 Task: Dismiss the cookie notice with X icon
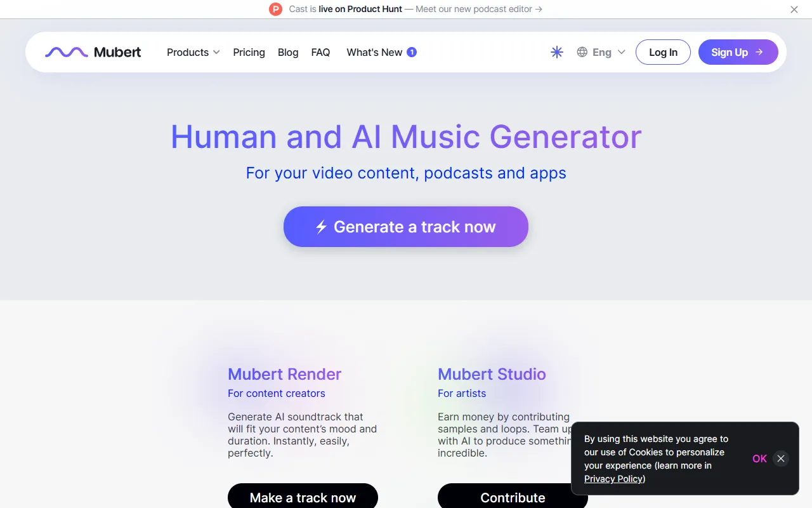point(781,458)
